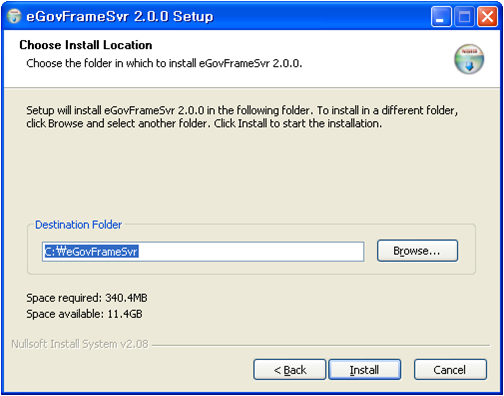
Task: Click the Destination Folder group label
Action: pos(79,225)
